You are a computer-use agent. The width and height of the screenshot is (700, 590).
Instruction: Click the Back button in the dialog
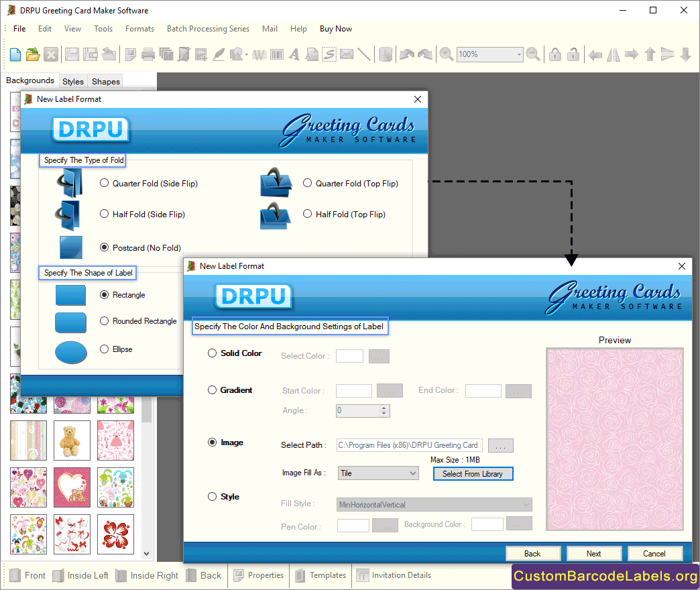click(532, 553)
